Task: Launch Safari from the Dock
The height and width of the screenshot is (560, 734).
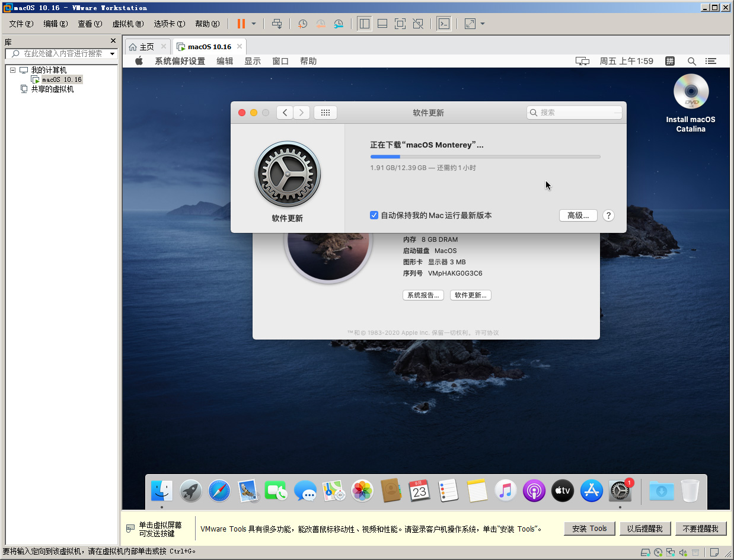Action: tap(219, 491)
